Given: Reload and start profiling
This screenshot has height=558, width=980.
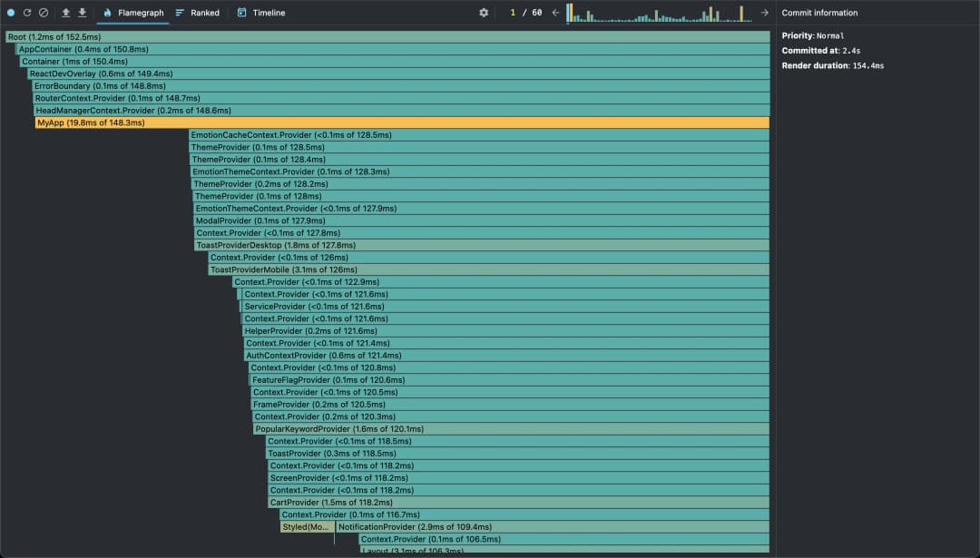Looking at the screenshot, I should (x=27, y=13).
